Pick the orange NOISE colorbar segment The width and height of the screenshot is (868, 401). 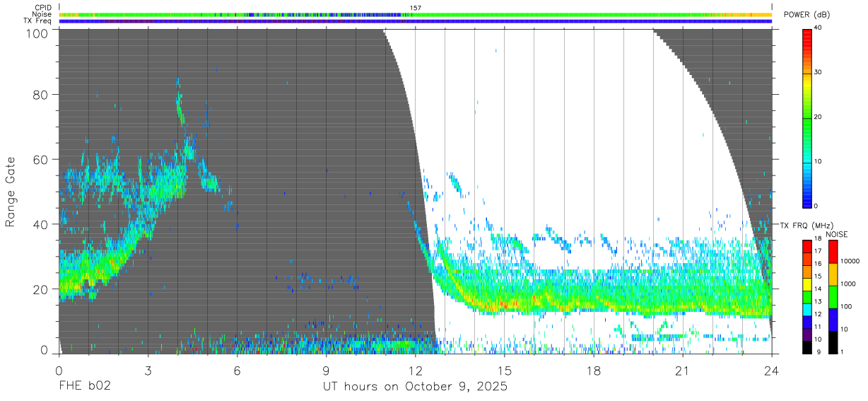click(x=833, y=274)
